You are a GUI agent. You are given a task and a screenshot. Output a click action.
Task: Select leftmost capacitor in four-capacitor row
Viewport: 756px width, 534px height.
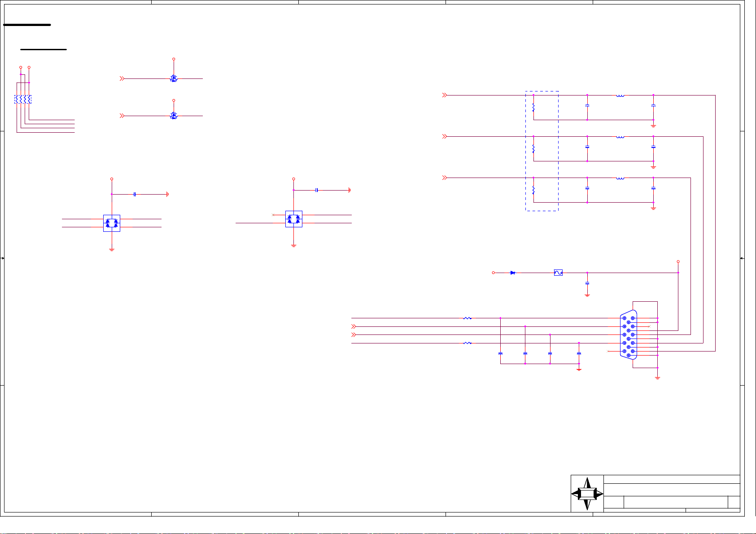(x=501, y=353)
